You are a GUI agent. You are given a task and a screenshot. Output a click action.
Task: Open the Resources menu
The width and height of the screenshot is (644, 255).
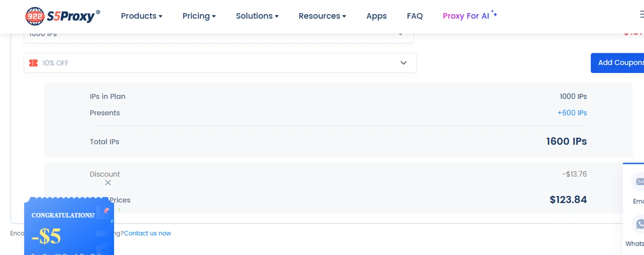click(322, 16)
